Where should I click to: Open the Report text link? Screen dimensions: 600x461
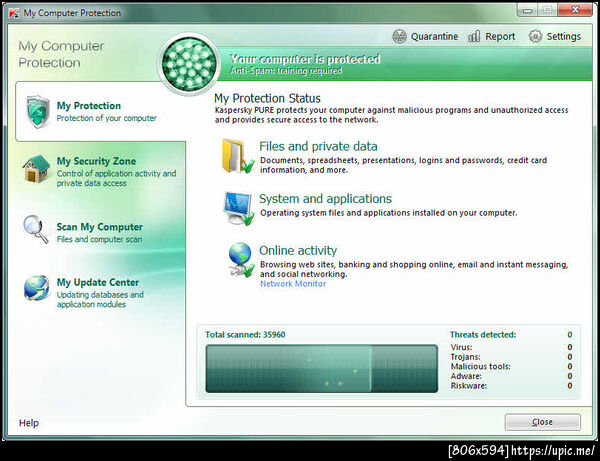pyautogui.click(x=500, y=36)
